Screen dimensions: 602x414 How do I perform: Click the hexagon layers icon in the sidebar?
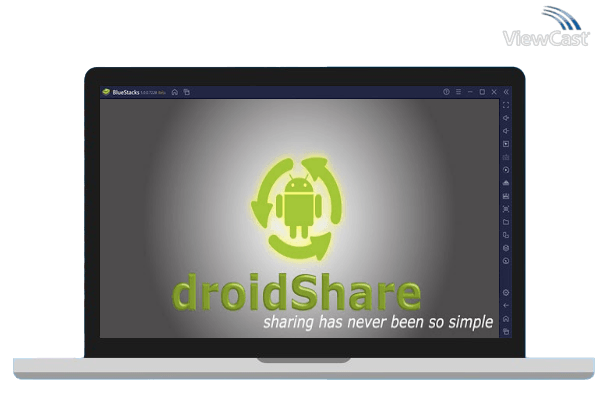click(506, 248)
